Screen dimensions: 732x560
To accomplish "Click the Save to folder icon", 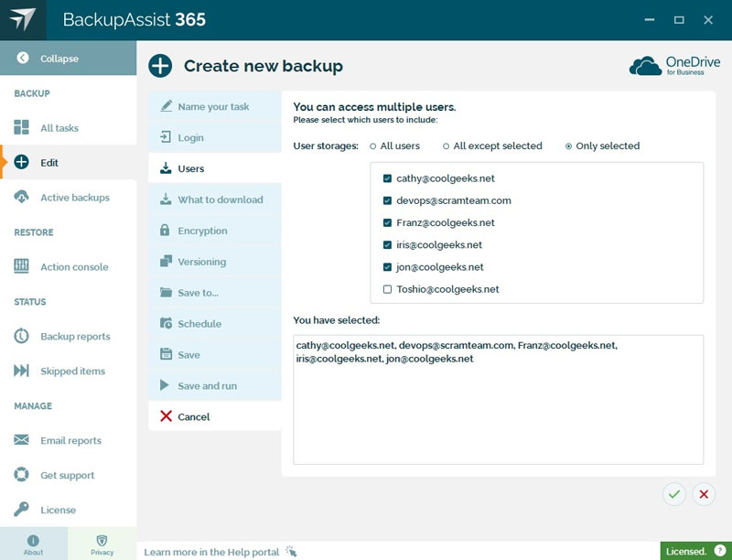I will click(x=166, y=293).
